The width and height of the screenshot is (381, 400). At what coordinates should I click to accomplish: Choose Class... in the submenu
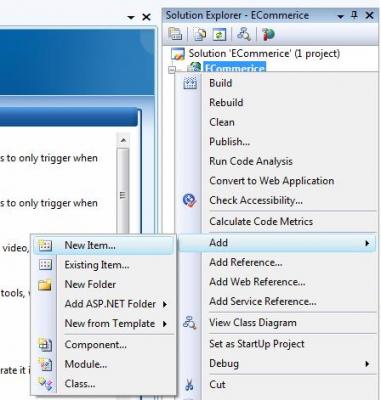[x=103, y=384]
